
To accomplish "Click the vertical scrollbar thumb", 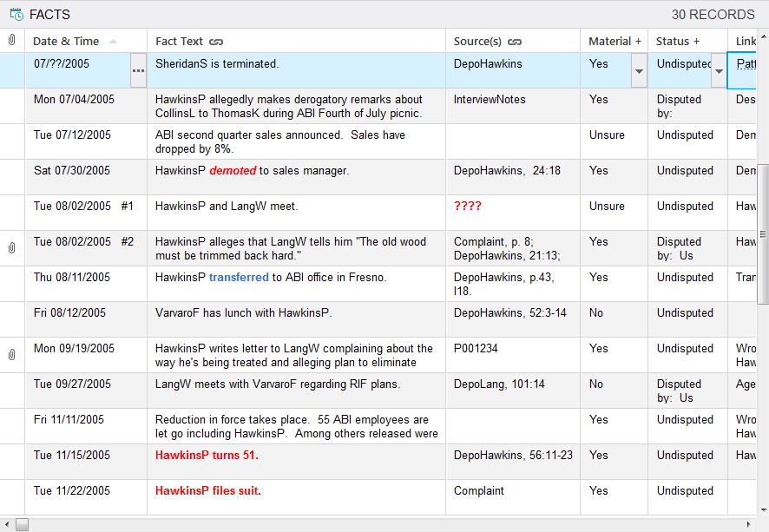I will click(763, 234).
